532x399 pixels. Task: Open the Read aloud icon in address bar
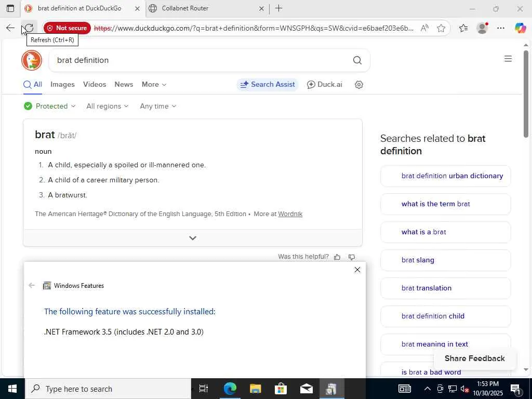pyautogui.click(x=424, y=28)
